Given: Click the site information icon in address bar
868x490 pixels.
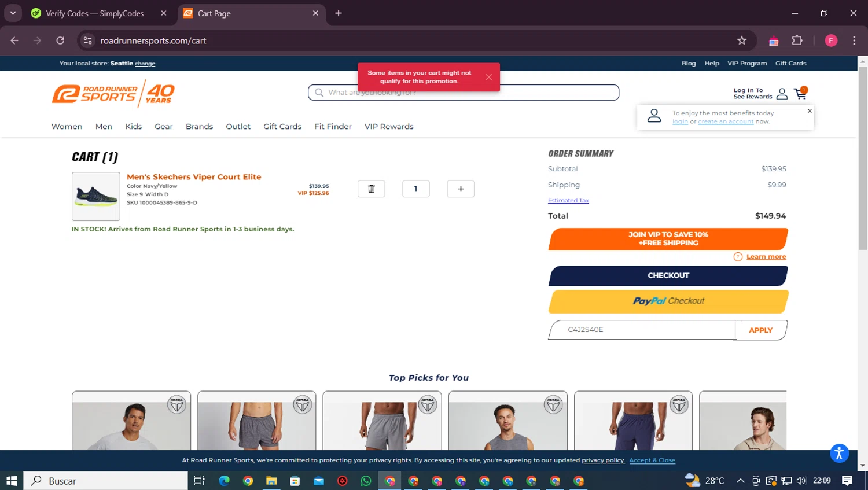Looking at the screenshot, I should [x=88, y=40].
